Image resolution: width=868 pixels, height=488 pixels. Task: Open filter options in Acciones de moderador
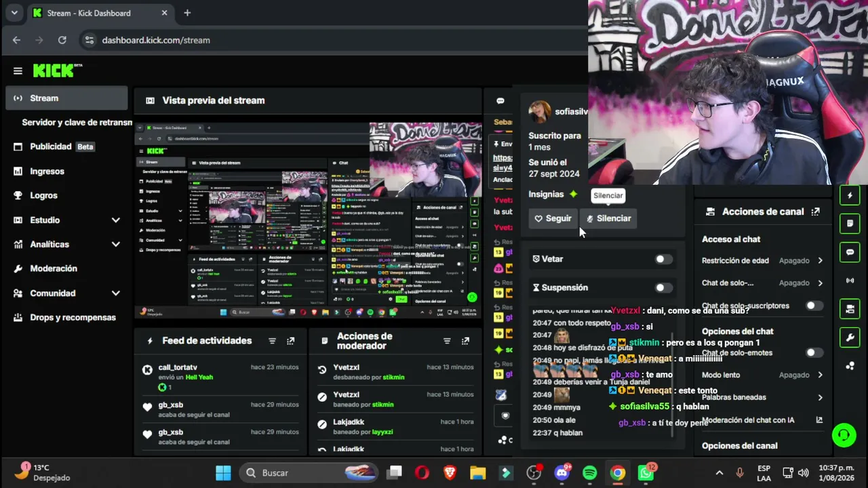click(447, 341)
